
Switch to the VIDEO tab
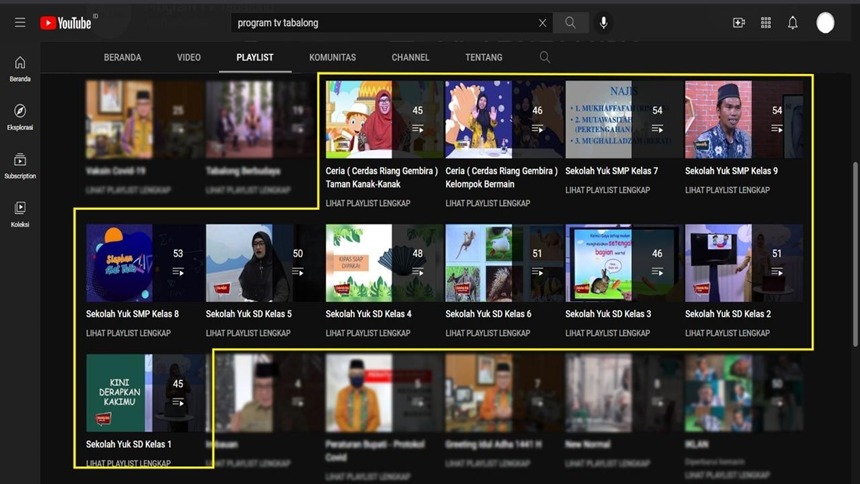(189, 57)
